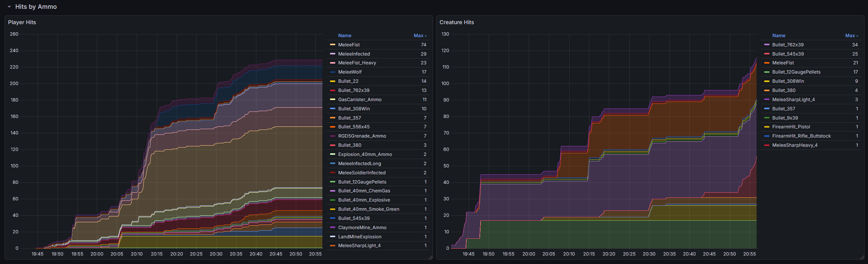Toggle GasCanister_Ammo series visibility
The height and width of the screenshot is (264, 868).
coord(359,100)
